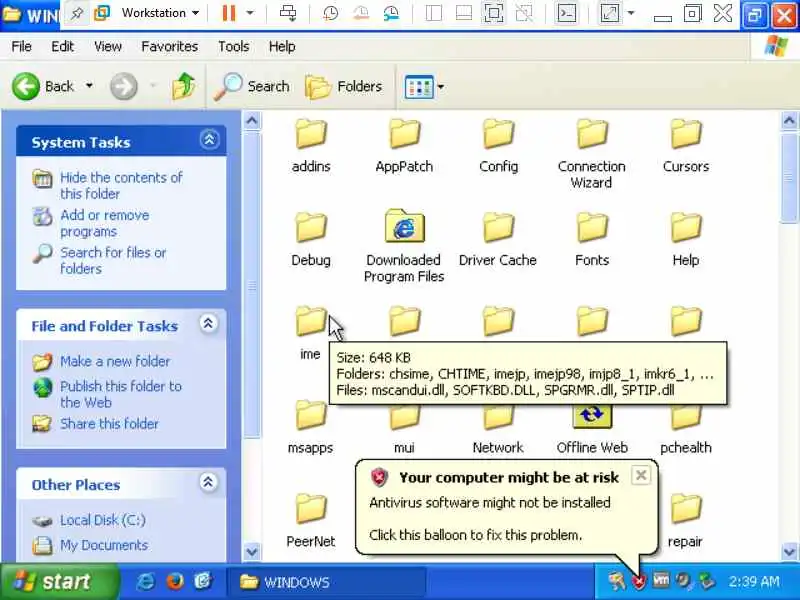This screenshot has width=800, height=600.
Task: Click the send Ctrl+Alt+Del icon
Action: coord(288,13)
